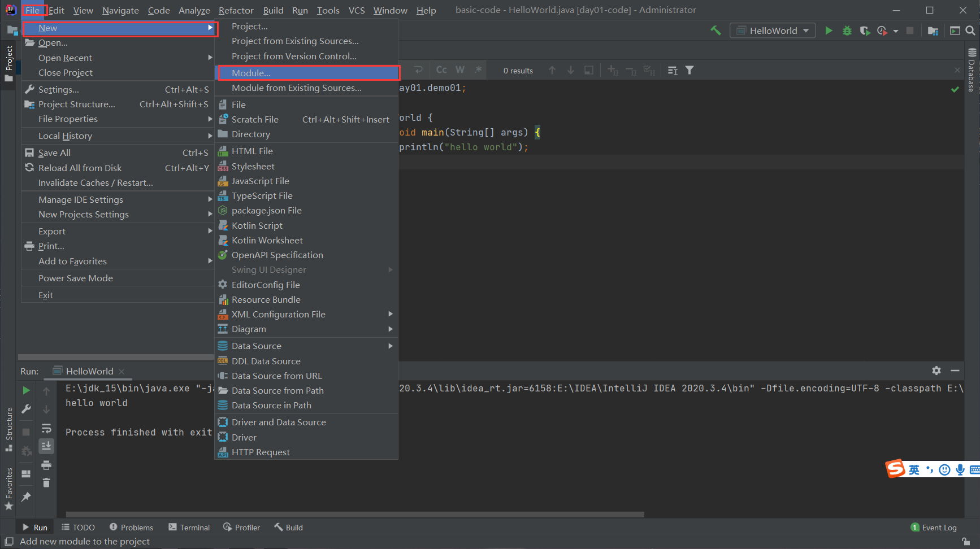This screenshot has width=980, height=549.
Task: Expand the Export submenu
Action: 118,231
